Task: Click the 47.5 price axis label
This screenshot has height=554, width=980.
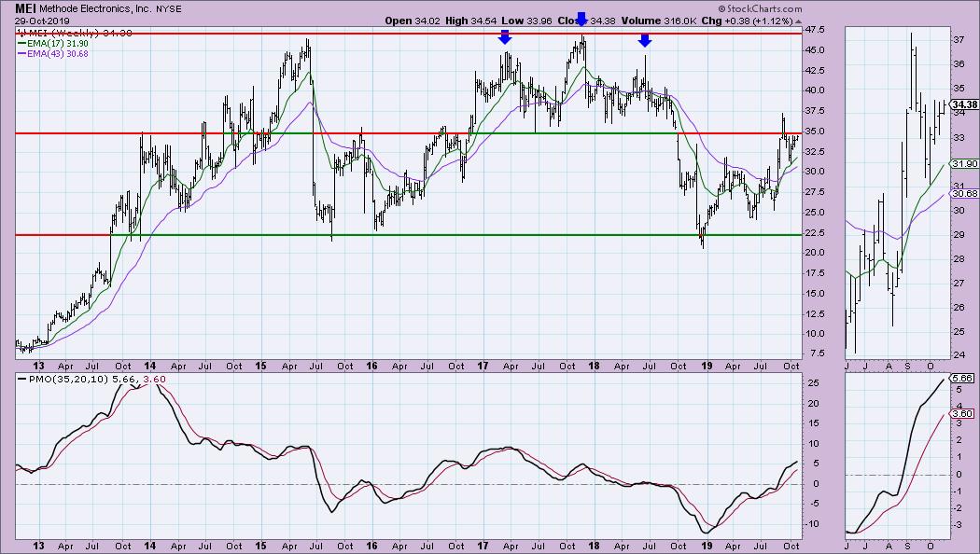Action: coord(815,29)
